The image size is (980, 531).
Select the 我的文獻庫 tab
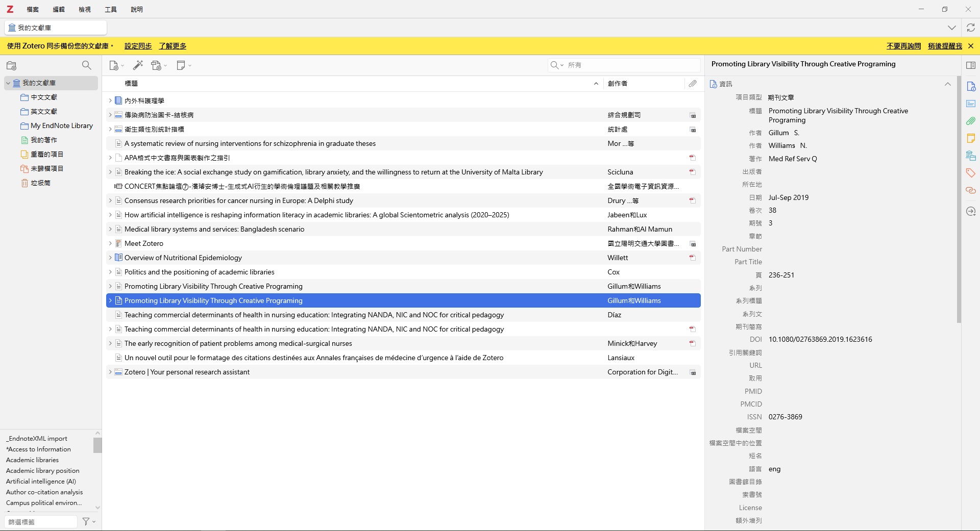[56, 28]
